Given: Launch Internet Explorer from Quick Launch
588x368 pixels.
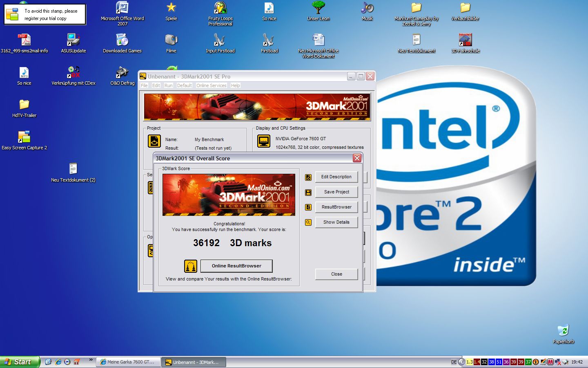Looking at the screenshot, I should click(58, 362).
